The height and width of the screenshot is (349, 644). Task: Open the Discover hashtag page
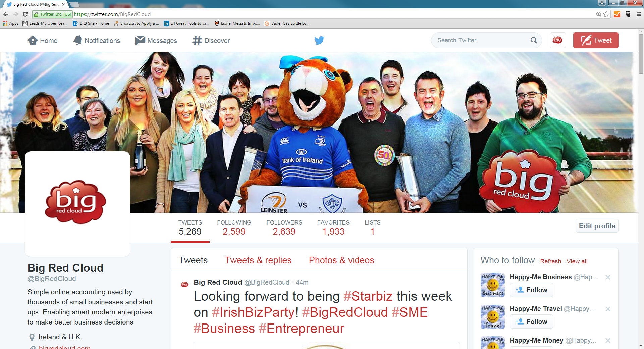point(211,41)
